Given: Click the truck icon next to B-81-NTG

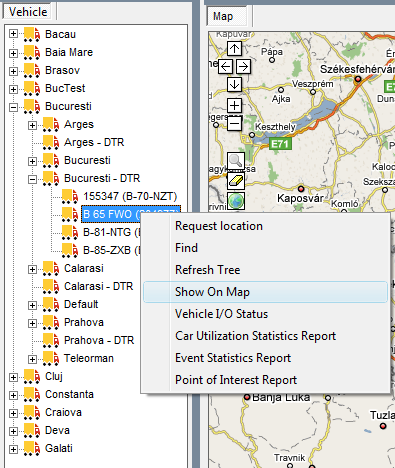Looking at the screenshot, I should point(70,232).
